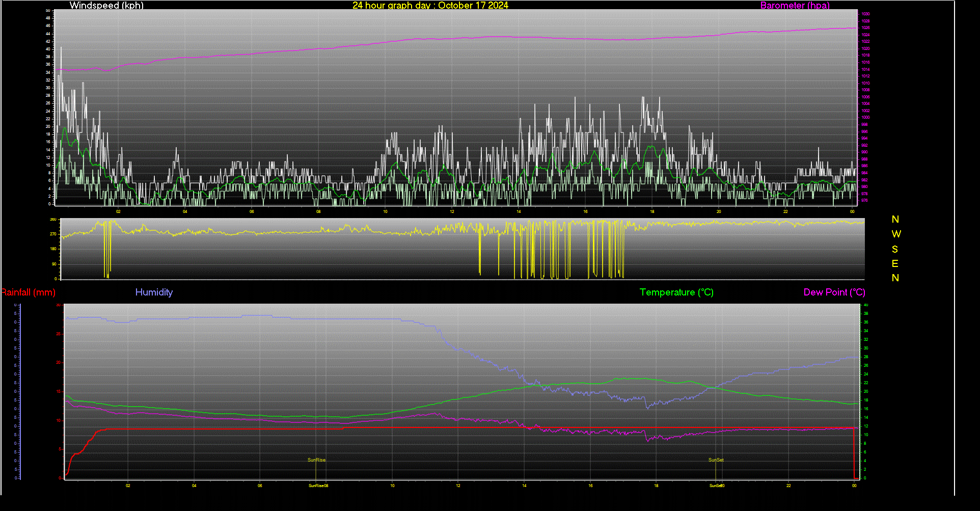Image resolution: width=980 pixels, height=511 pixels.
Task: Click the "976" value on barometer scale
Action: [864, 200]
